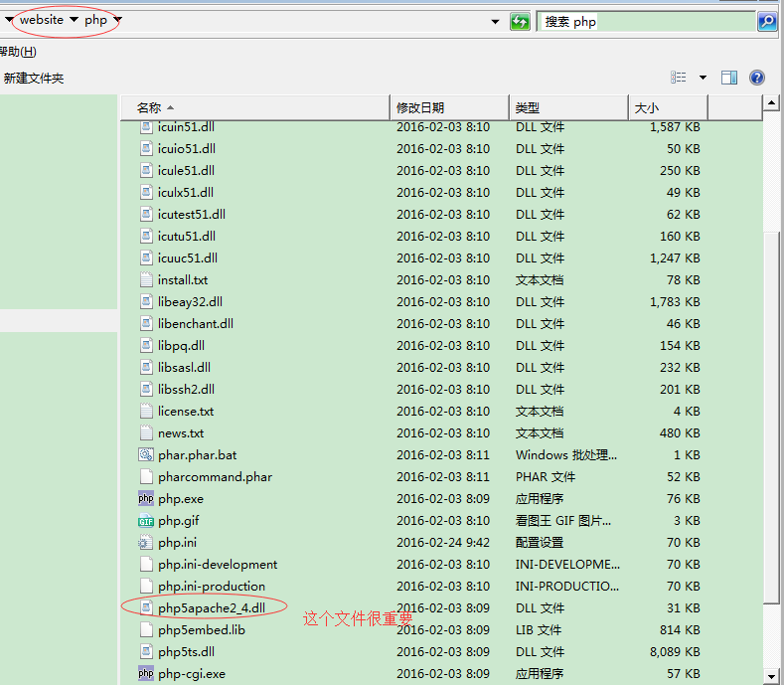The image size is (784, 685).
Task: Select file name php5embed.lib
Action: click(202, 630)
